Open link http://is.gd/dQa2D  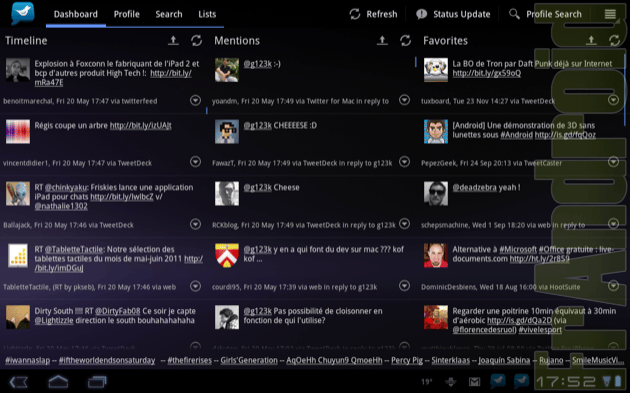click(519, 320)
